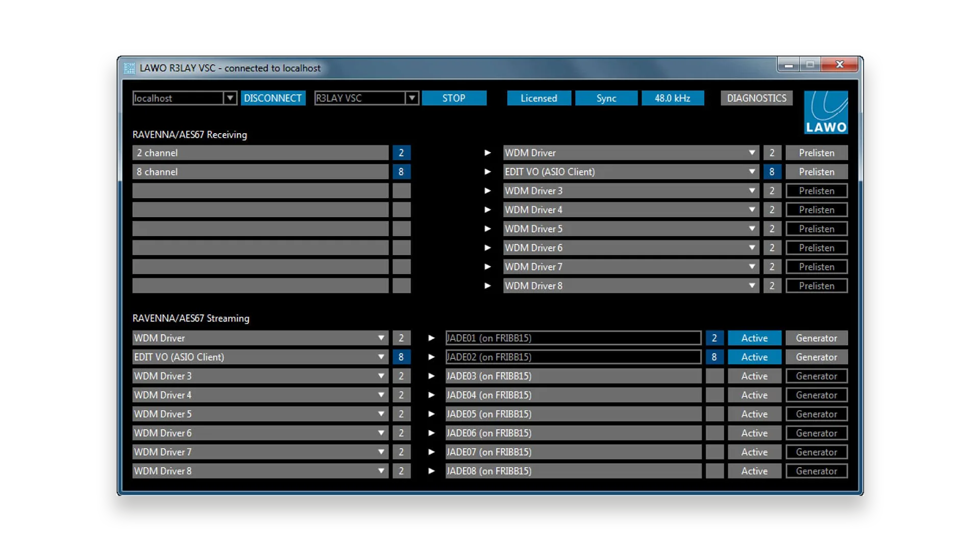
Task: Click arrow icon before EDIT VO receiving row
Action: pyautogui.click(x=487, y=172)
